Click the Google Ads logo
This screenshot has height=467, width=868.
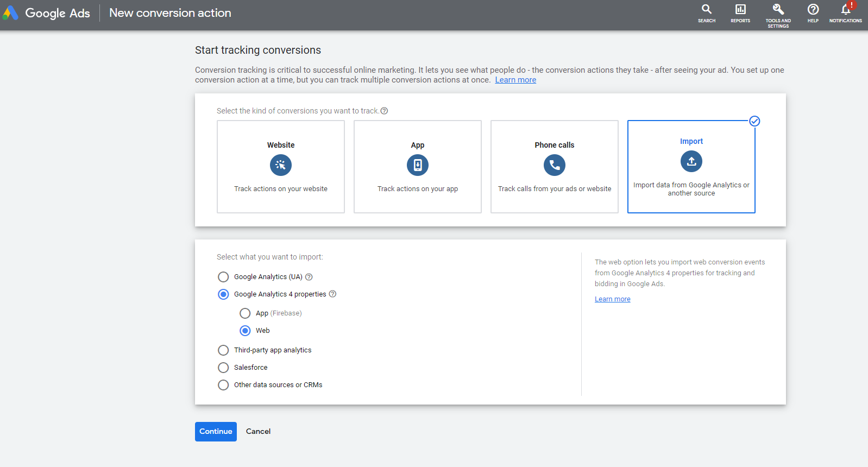click(x=46, y=13)
